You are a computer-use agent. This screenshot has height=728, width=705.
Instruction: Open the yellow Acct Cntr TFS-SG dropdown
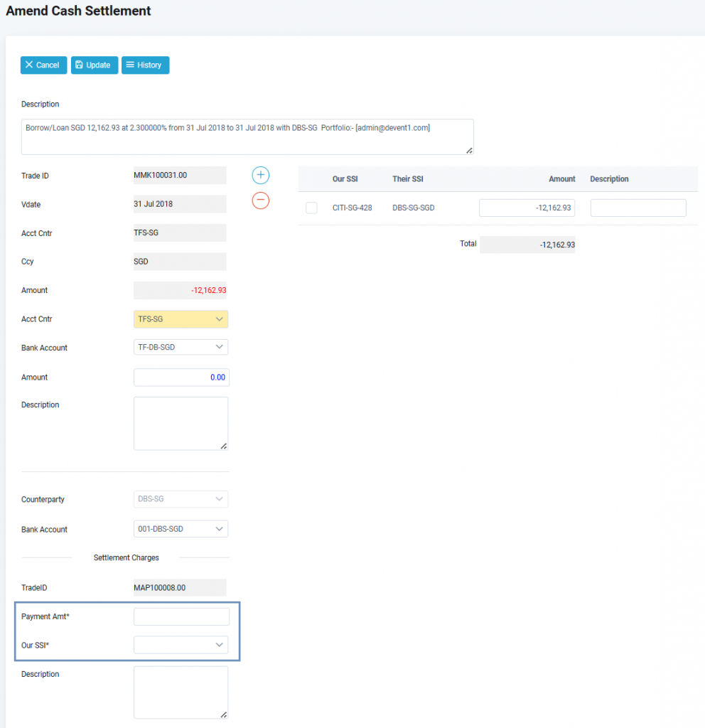(x=181, y=319)
